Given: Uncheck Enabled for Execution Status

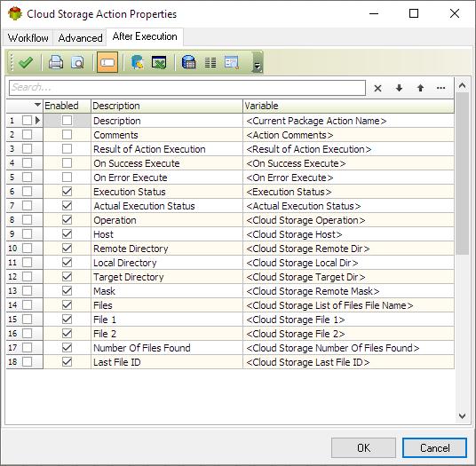Looking at the screenshot, I should tap(67, 192).
